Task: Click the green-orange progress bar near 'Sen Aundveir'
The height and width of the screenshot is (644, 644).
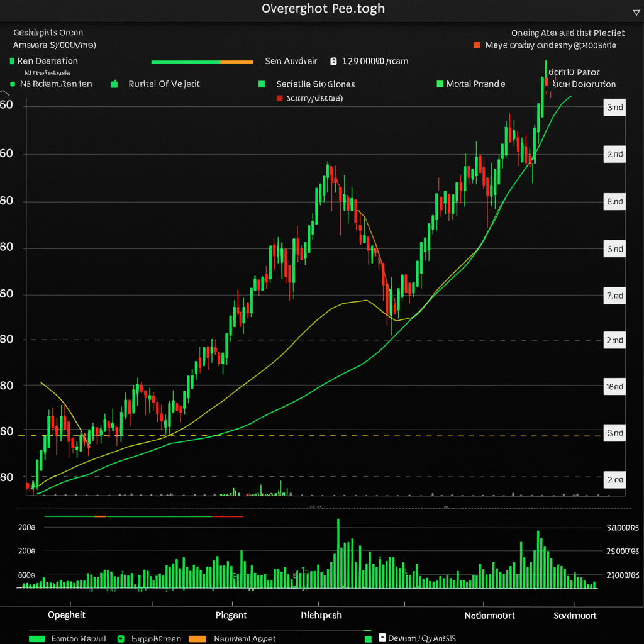Action: (202, 62)
